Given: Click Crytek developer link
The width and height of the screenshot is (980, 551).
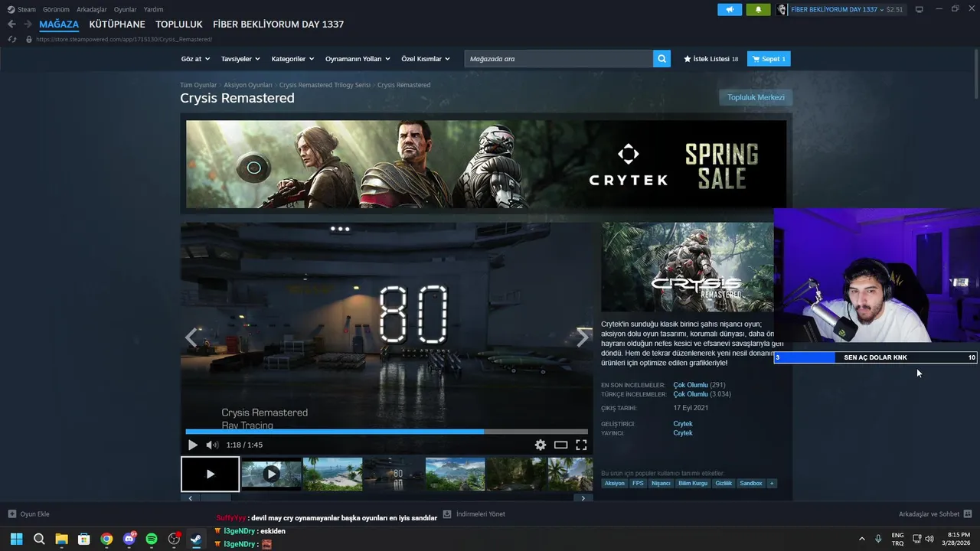Looking at the screenshot, I should tap(683, 424).
